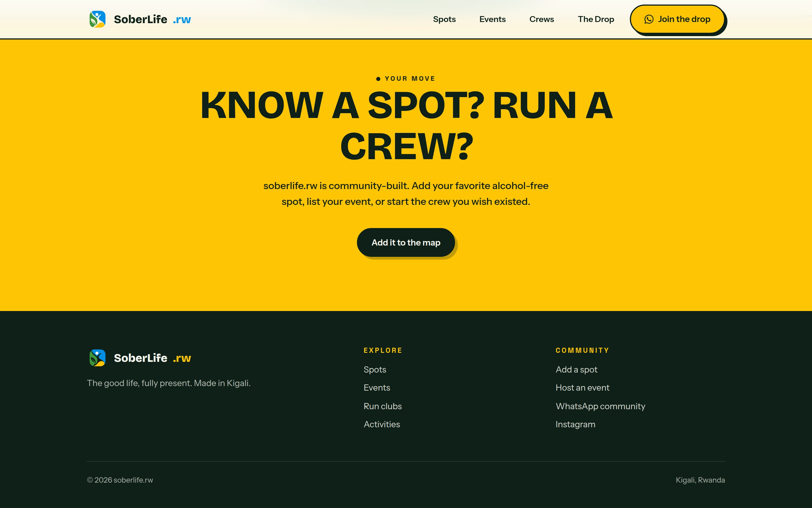Viewport: 812px width, 508px height.
Task: Click the SoberLife .rw footer wordmark
Action: (152, 358)
